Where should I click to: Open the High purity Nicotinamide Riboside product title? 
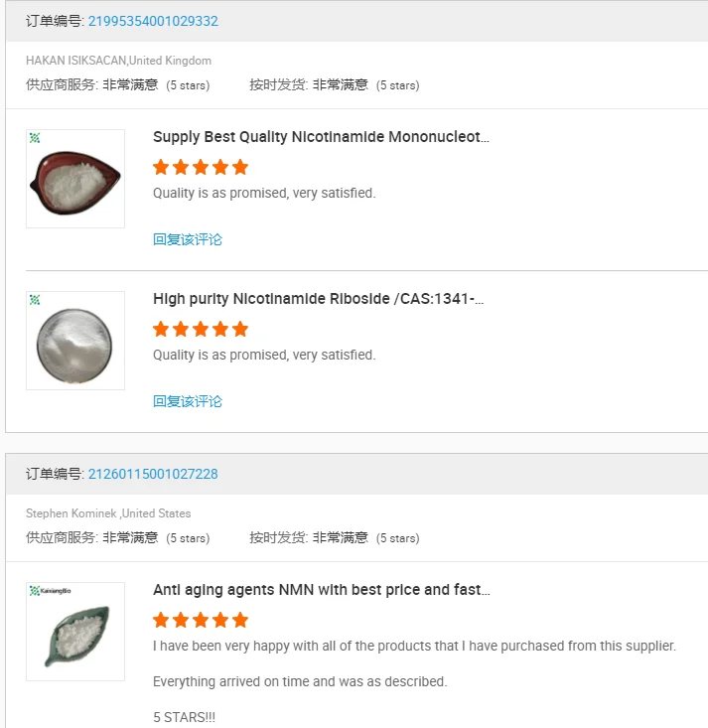pyautogui.click(x=318, y=299)
